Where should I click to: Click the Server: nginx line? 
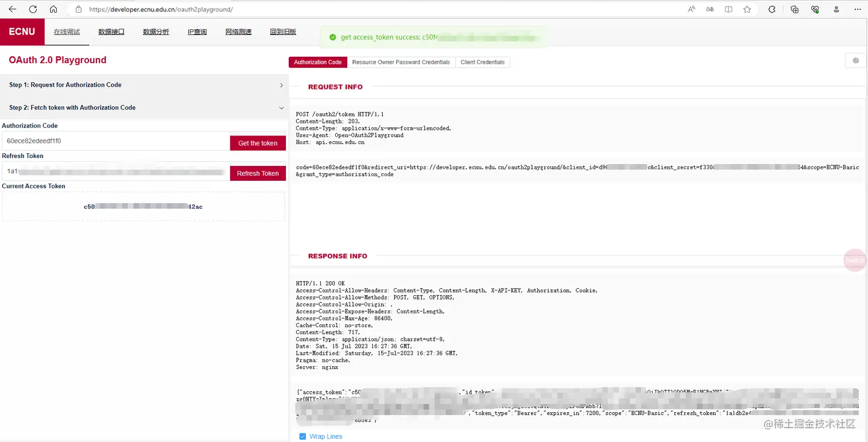[317, 367]
